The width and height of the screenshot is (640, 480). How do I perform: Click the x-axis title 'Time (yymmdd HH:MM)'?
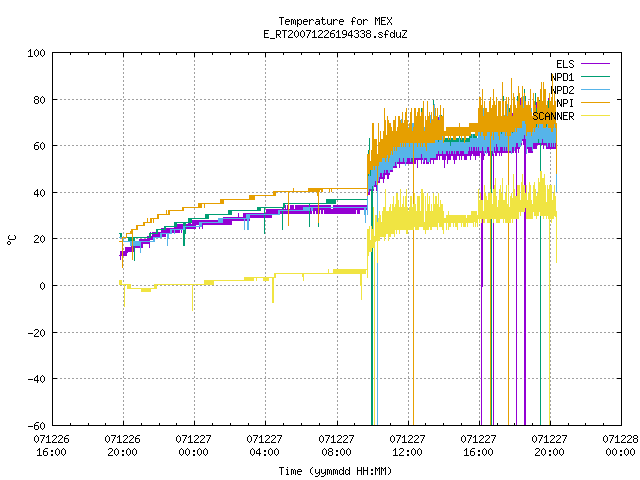coord(335,471)
